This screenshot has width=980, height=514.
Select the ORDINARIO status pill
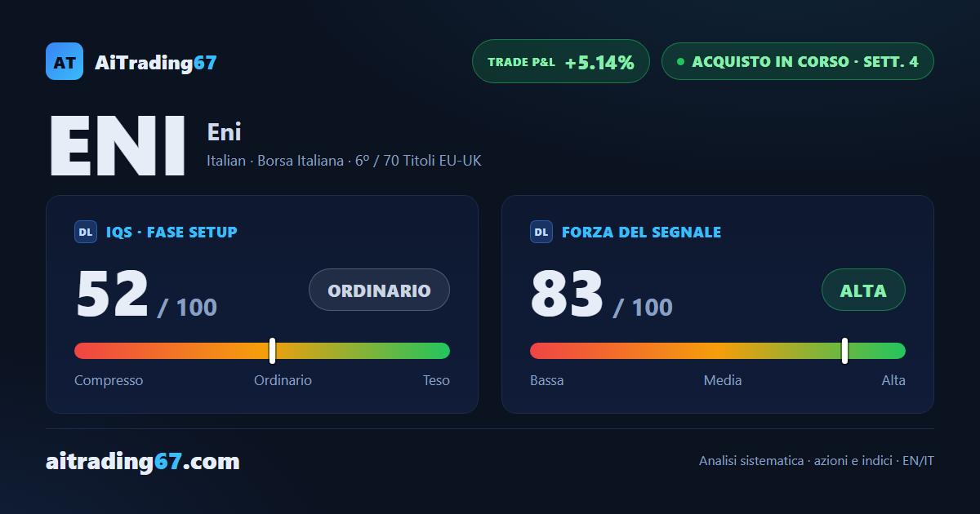click(x=379, y=290)
